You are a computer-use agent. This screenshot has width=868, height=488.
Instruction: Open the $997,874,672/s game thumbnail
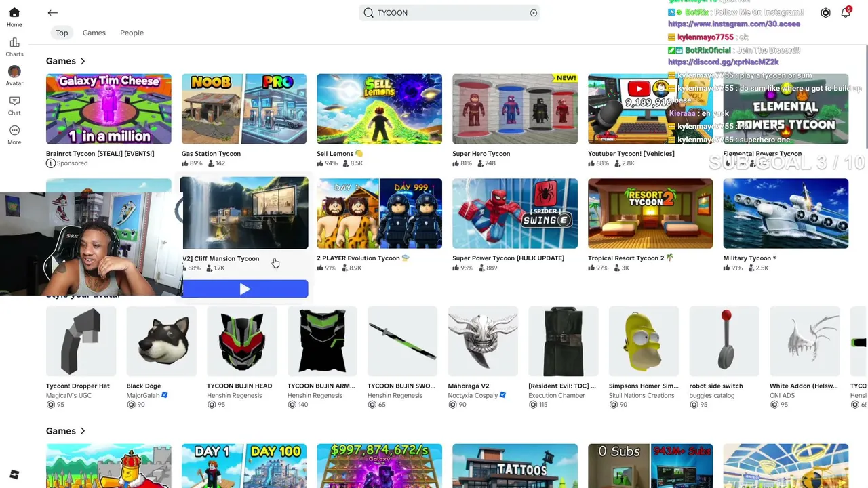click(x=379, y=466)
